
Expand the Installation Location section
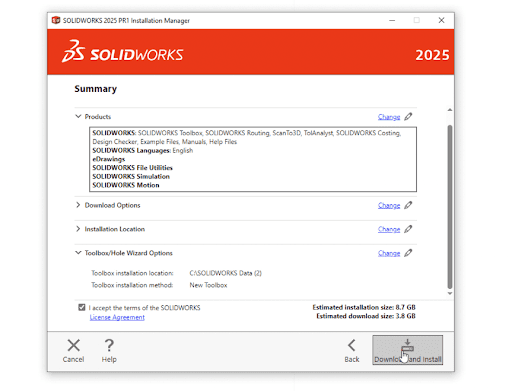(x=78, y=229)
